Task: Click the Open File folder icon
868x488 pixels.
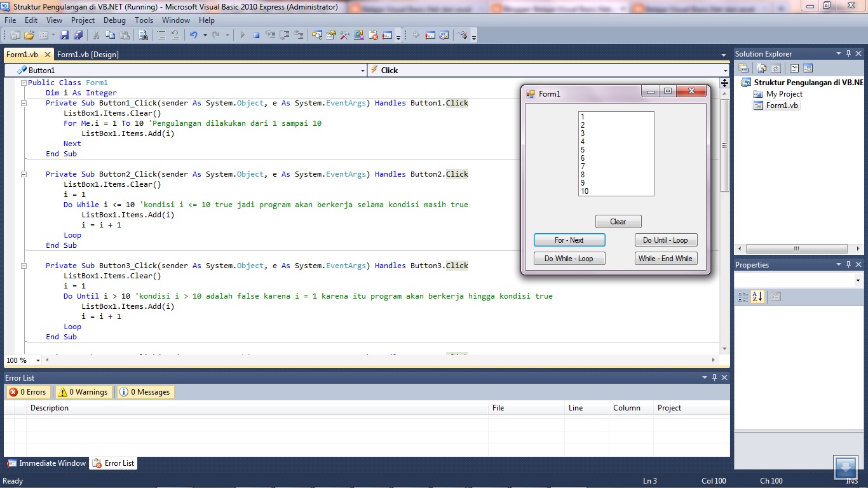Action: 29,35
